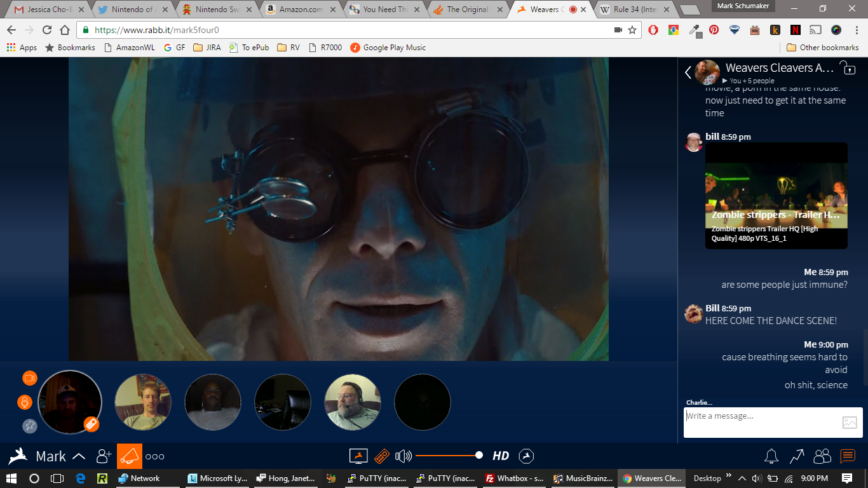The width and height of the screenshot is (868, 488).
Task: Show hidden system tray icons
Action: click(x=741, y=478)
